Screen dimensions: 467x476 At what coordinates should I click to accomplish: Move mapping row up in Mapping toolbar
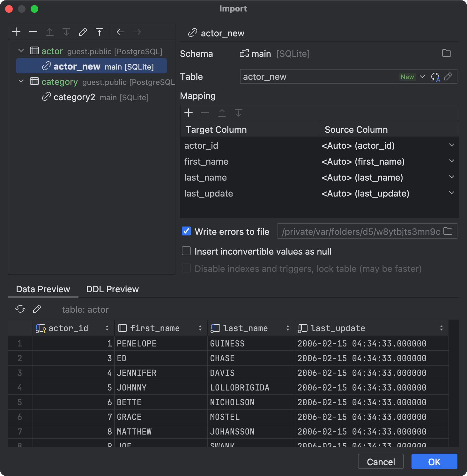coord(222,113)
